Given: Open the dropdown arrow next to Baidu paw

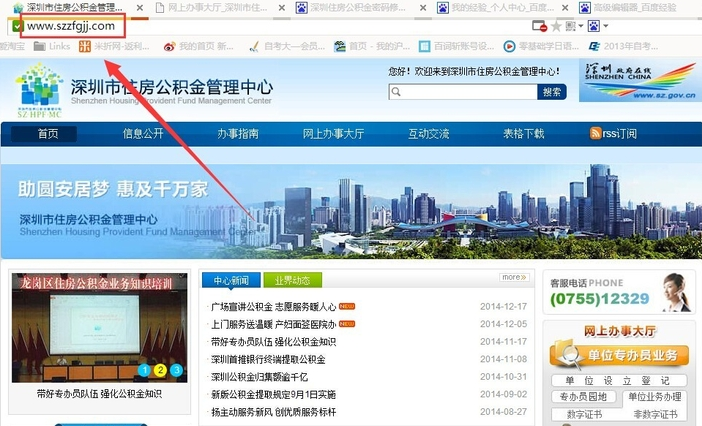Looking at the screenshot, I should click(x=606, y=26).
